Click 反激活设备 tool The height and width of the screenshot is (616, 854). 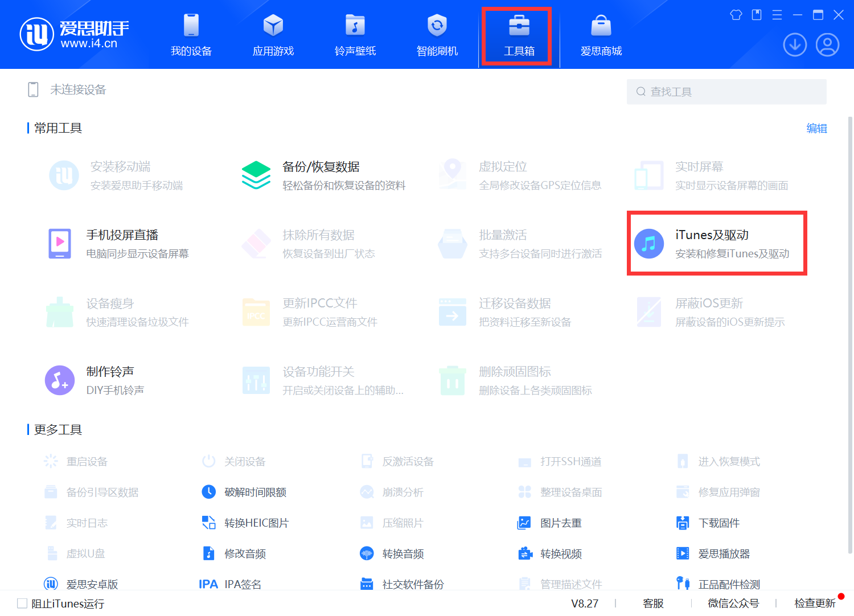coord(397,461)
